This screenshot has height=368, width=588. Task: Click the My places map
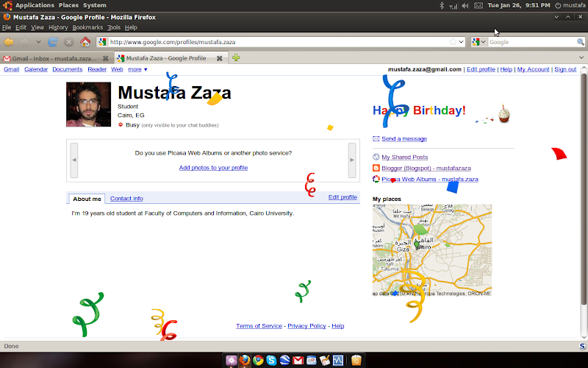point(432,250)
